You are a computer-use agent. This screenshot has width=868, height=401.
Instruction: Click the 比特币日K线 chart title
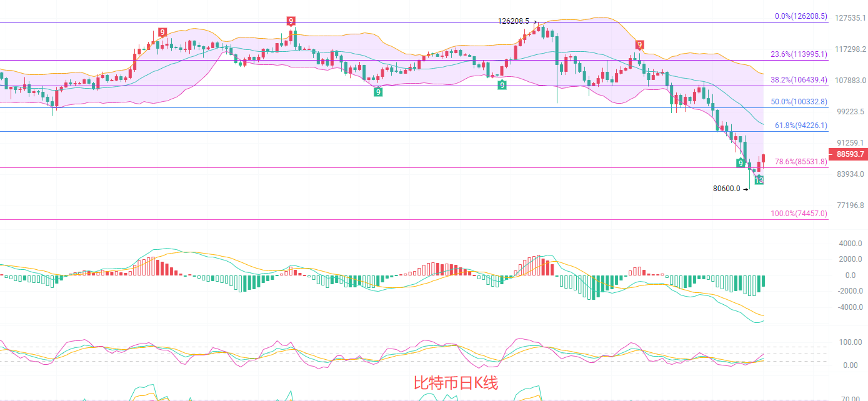[456, 383]
